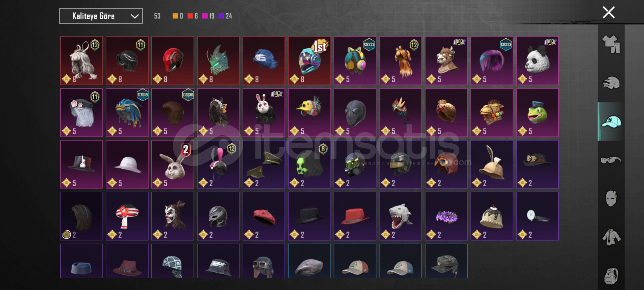Select the cap headwear category icon
This screenshot has height=290, width=644.
(x=611, y=122)
